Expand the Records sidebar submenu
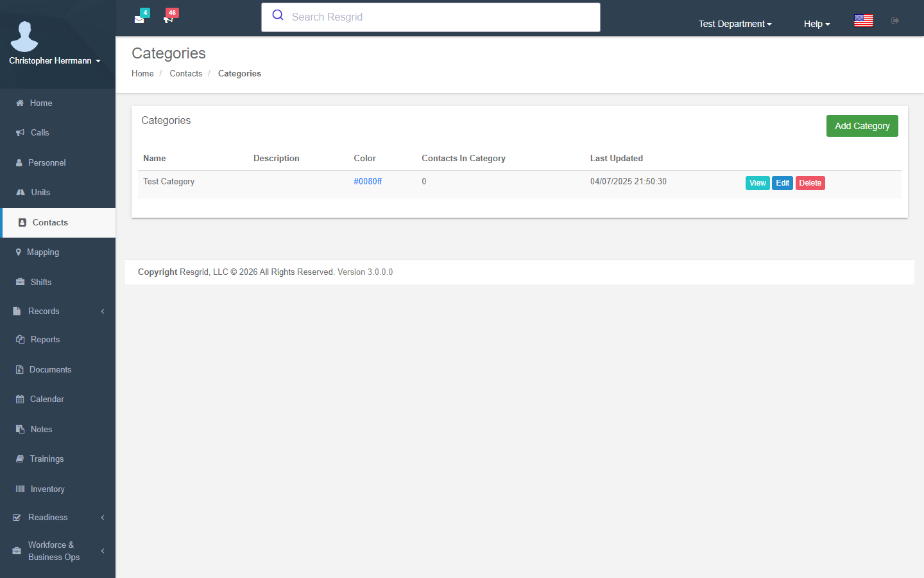The image size is (924, 578). (58, 311)
